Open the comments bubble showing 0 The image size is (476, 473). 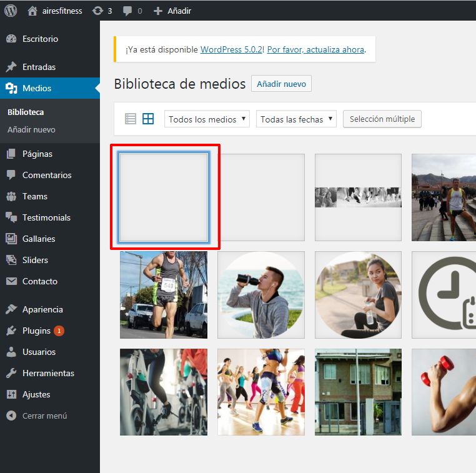point(132,11)
